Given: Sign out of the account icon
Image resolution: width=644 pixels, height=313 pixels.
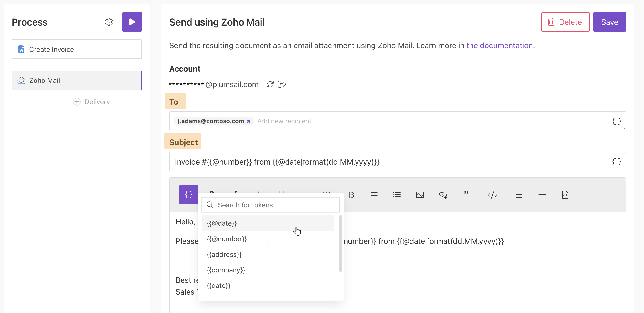Looking at the screenshot, I should 282,84.
